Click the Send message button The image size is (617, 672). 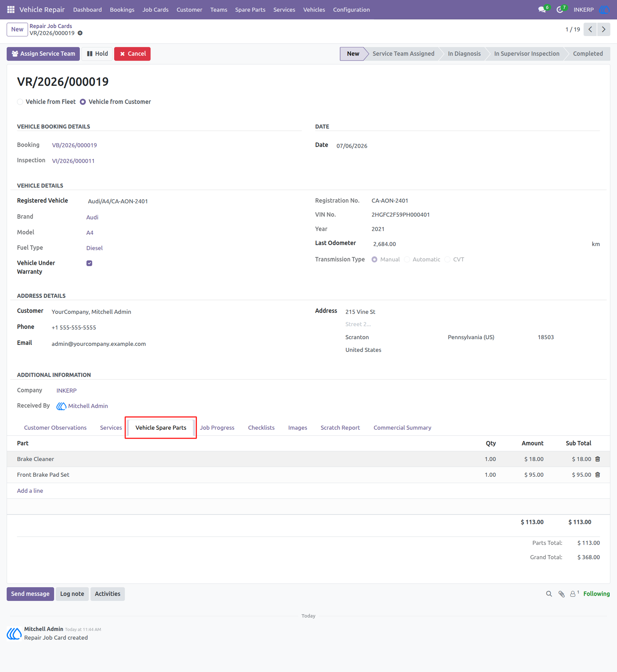30,594
